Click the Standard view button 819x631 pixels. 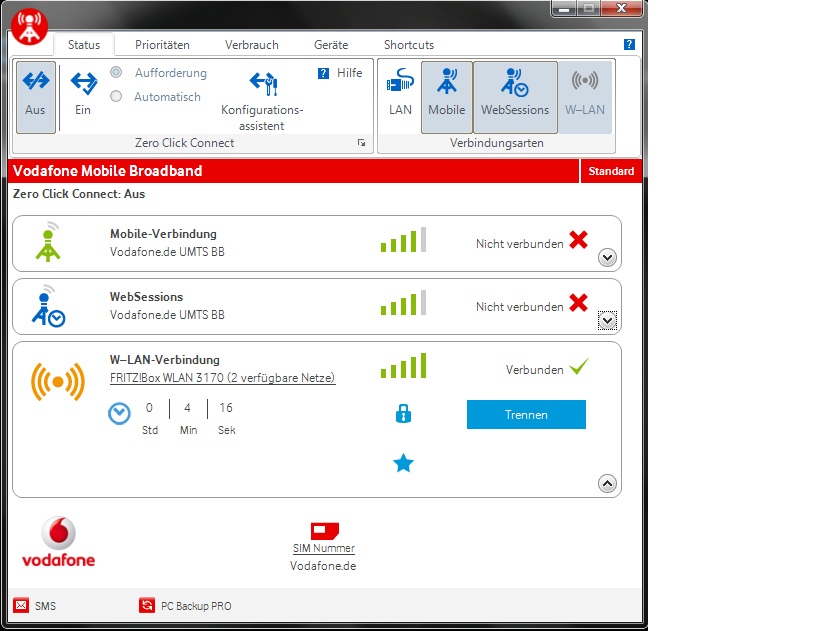coord(611,171)
